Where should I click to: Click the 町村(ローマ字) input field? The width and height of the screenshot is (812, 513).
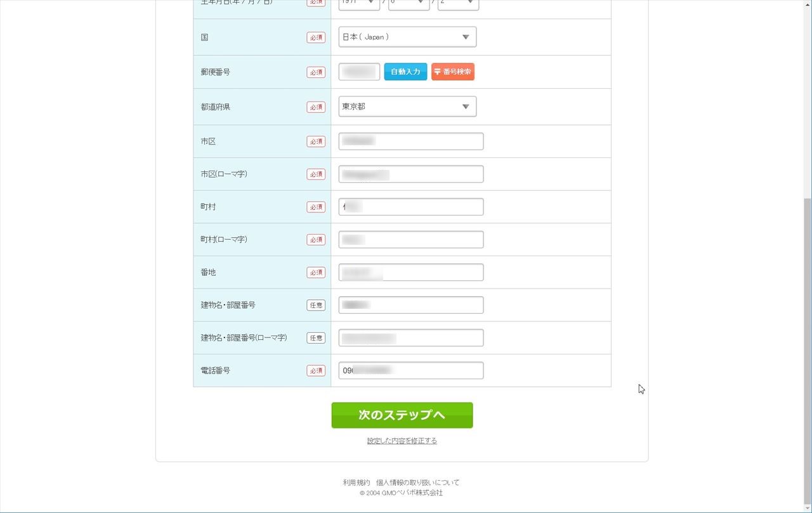(x=411, y=240)
